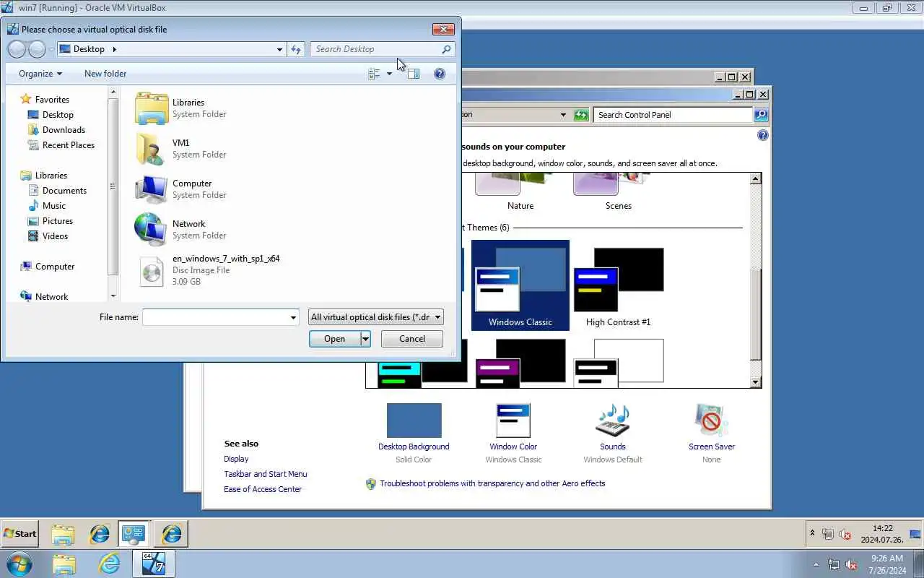This screenshot has height=578, width=924.
Task: Select Desktop under Favorites
Action: (x=58, y=115)
